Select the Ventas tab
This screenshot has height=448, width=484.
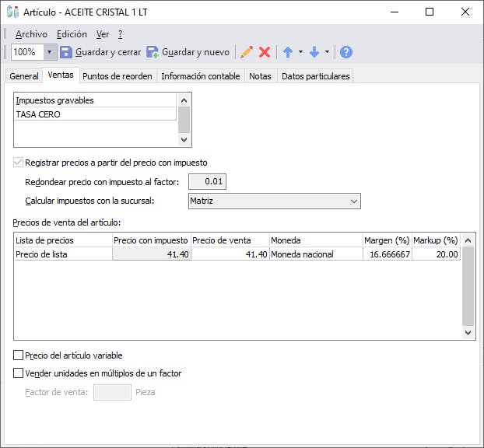[x=61, y=75]
